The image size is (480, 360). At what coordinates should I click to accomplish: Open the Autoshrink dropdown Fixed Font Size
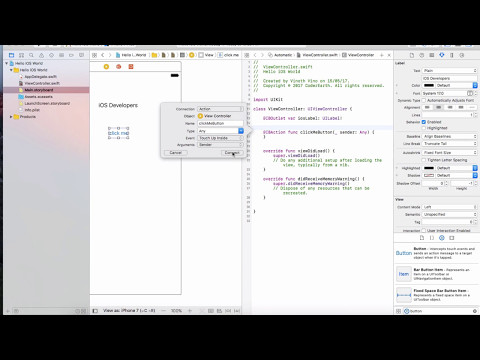pyautogui.click(x=450, y=152)
